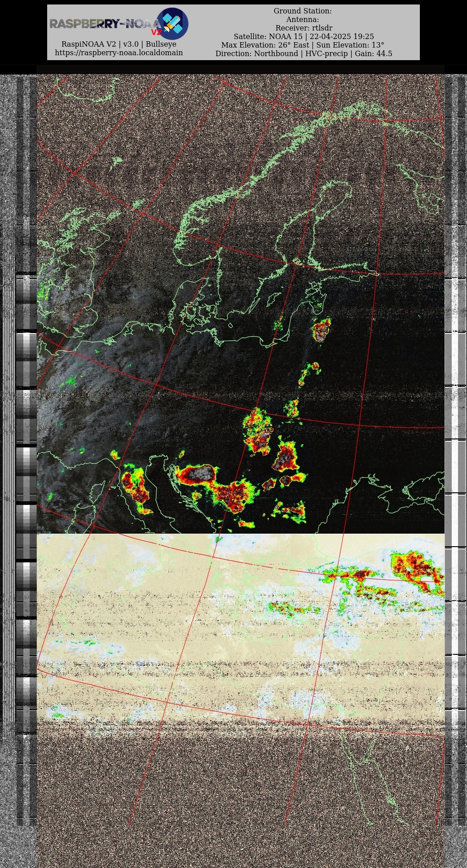Select the 'Receiver: rtlsdr' line

tap(304, 28)
